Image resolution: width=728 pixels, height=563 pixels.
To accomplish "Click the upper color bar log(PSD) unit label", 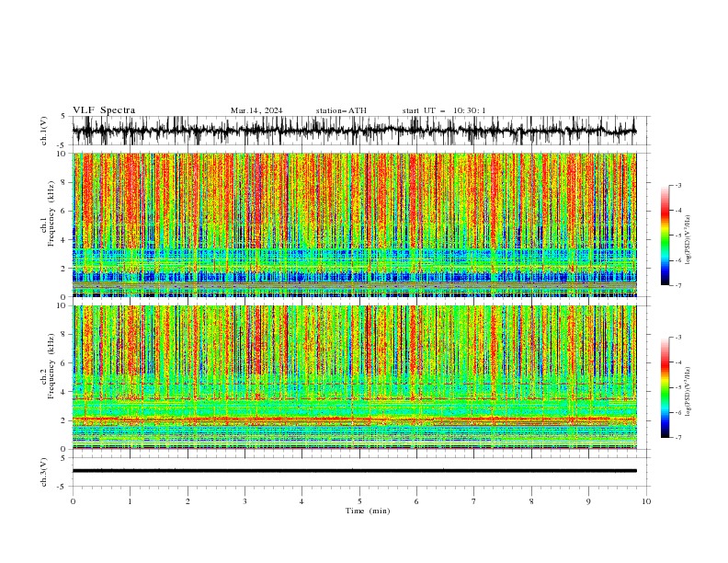I will click(688, 240).
